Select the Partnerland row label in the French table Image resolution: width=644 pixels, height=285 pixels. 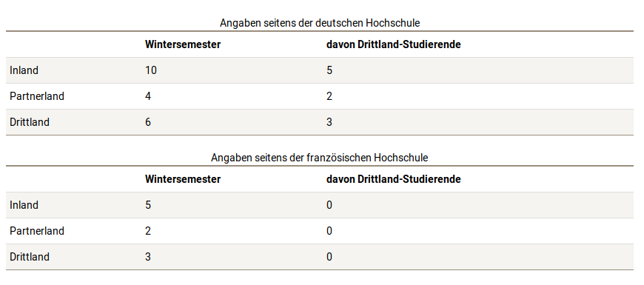point(37,231)
